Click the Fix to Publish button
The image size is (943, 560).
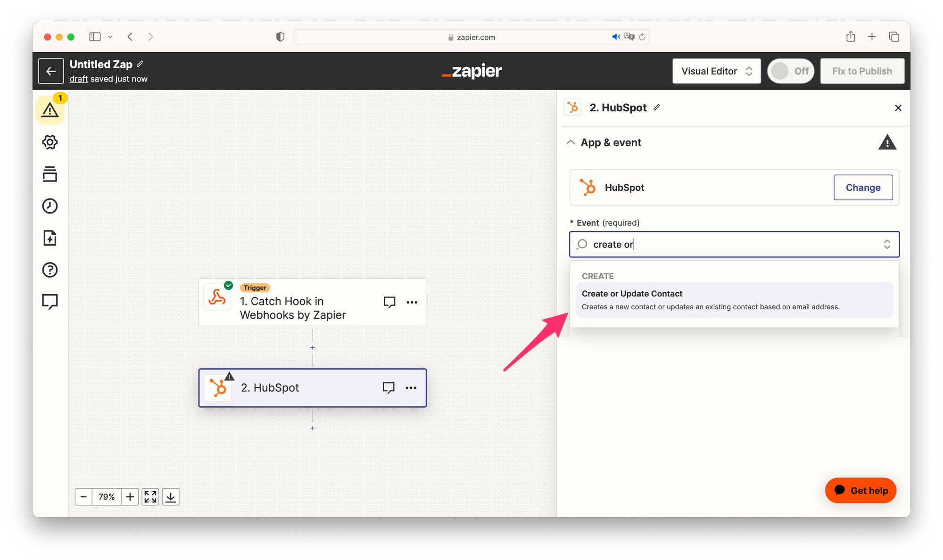[862, 71]
